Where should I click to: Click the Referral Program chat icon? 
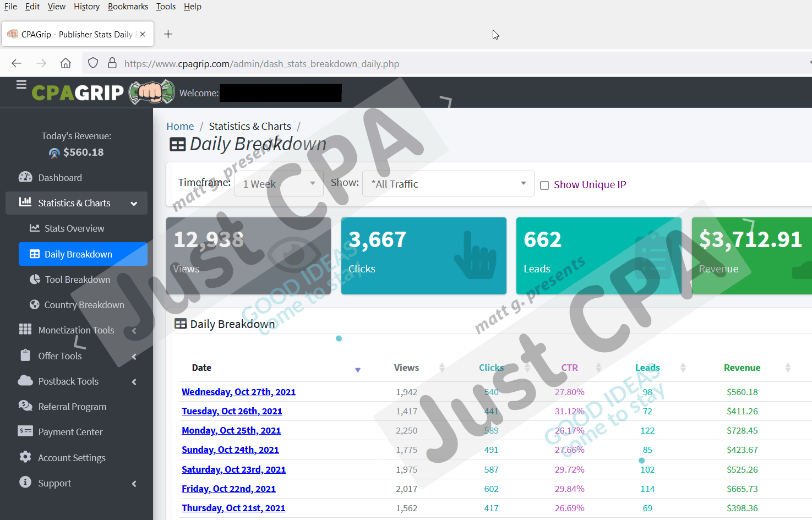click(25, 406)
